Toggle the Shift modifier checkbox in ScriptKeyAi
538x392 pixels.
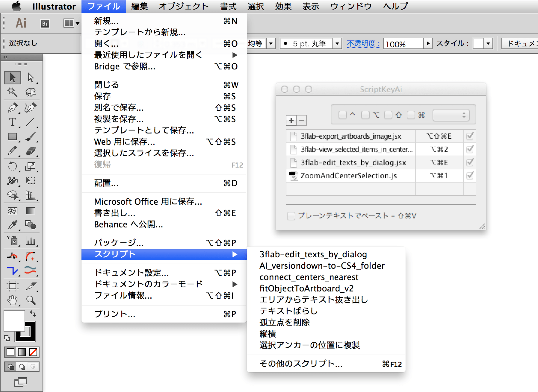(x=388, y=115)
